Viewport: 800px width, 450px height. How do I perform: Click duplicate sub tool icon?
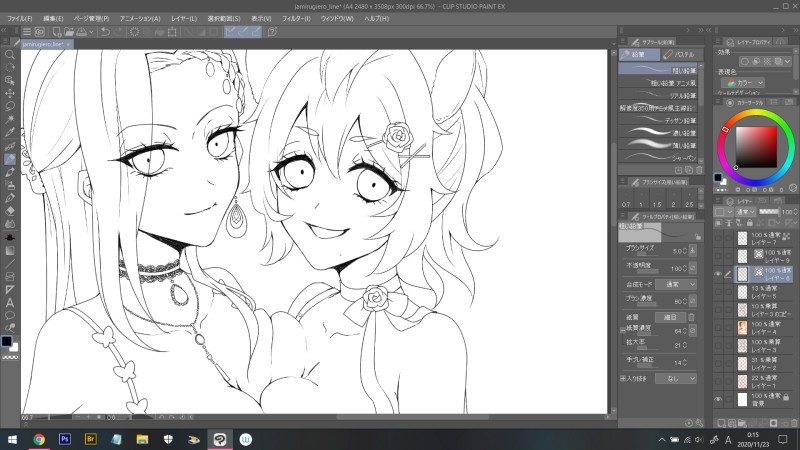[689, 170]
